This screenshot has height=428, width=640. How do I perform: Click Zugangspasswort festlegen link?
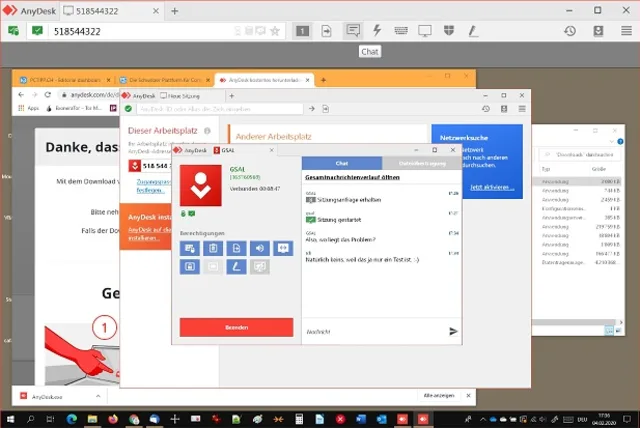click(153, 186)
